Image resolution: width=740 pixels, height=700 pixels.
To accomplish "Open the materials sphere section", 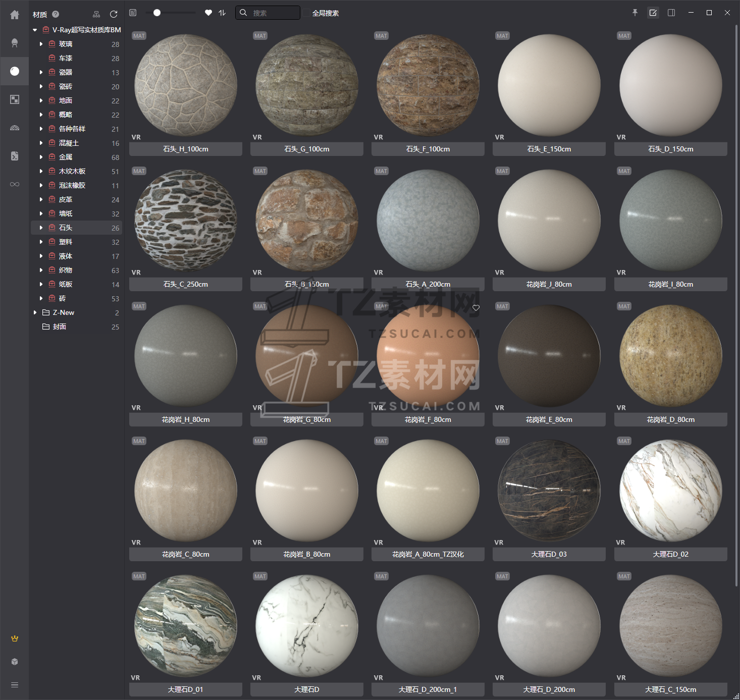I will pos(15,71).
